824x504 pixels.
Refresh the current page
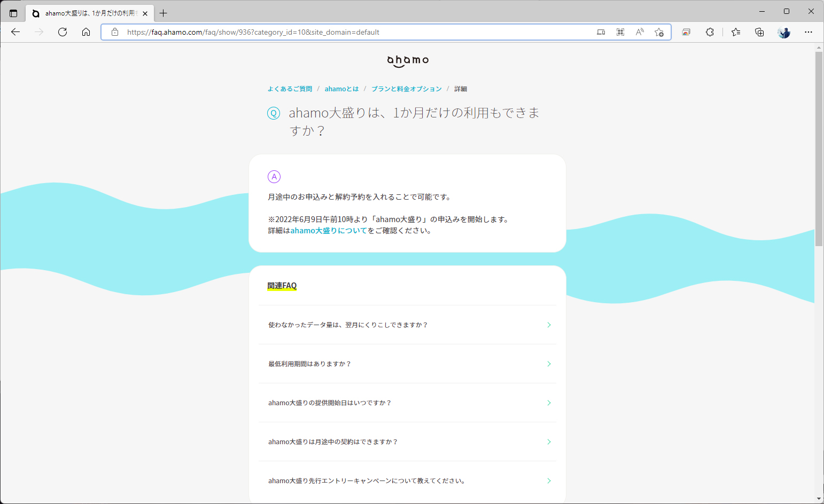coord(63,32)
